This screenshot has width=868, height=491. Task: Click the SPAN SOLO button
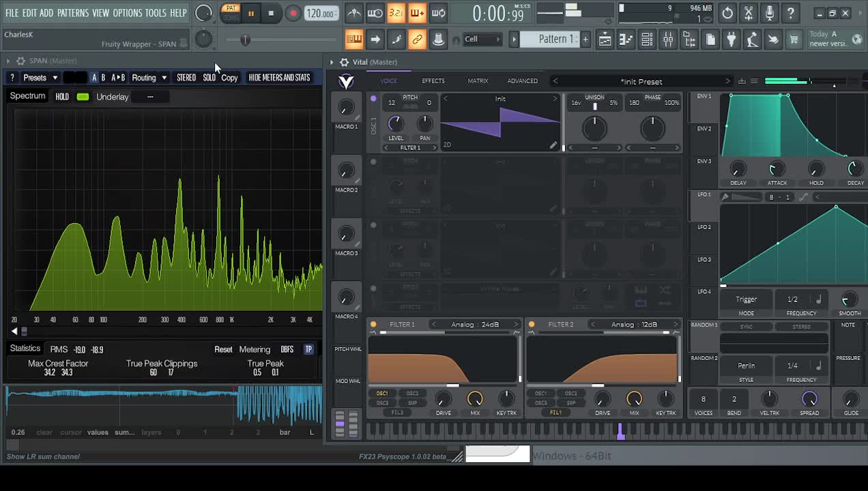pos(209,78)
